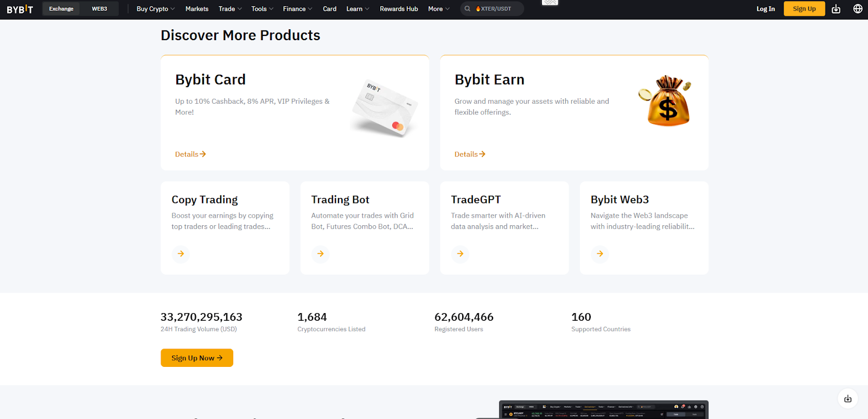This screenshot has width=868, height=419.
Task: Open the Markets page
Action: tap(197, 9)
